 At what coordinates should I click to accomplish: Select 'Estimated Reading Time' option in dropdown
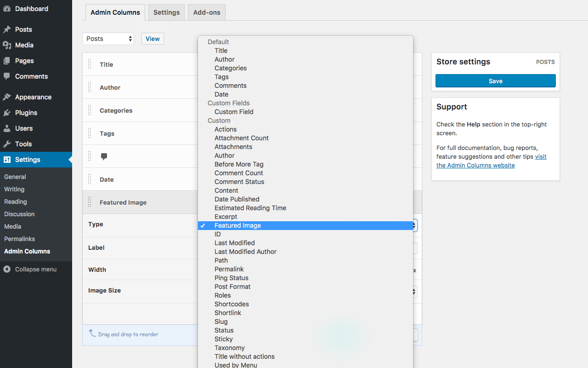tap(250, 208)
